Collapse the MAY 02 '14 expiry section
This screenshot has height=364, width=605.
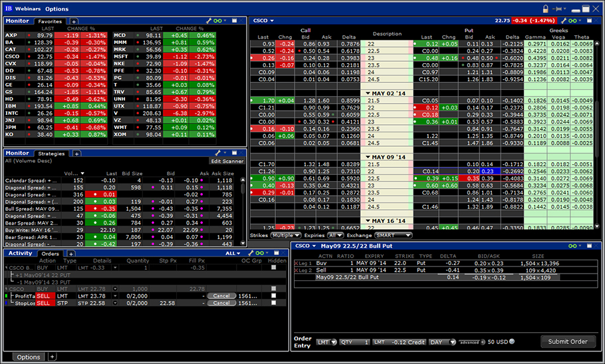tap(368, 93)
